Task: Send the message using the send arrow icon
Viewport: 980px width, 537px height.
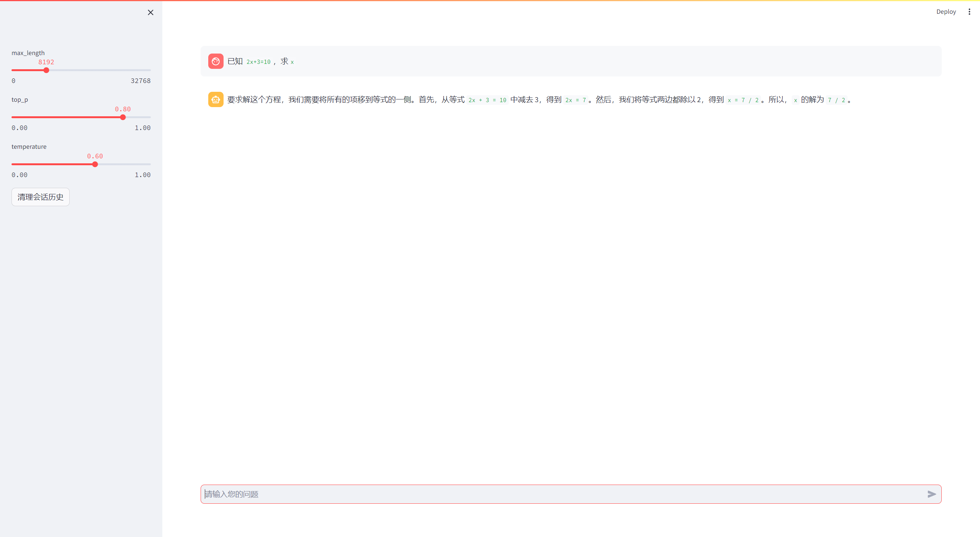Action: [931, 494]
